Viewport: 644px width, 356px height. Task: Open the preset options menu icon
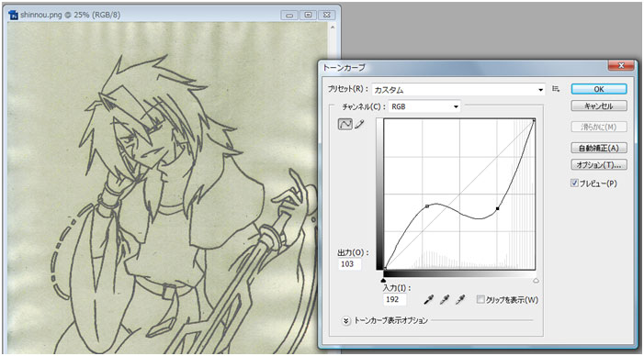[556, 89]
